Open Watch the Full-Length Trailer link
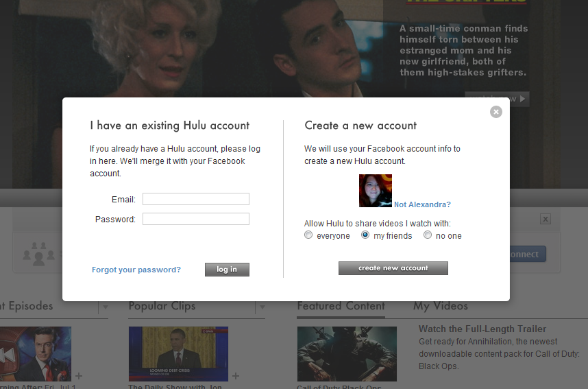This screenshot has height=389, width=588. pos(482,329)
